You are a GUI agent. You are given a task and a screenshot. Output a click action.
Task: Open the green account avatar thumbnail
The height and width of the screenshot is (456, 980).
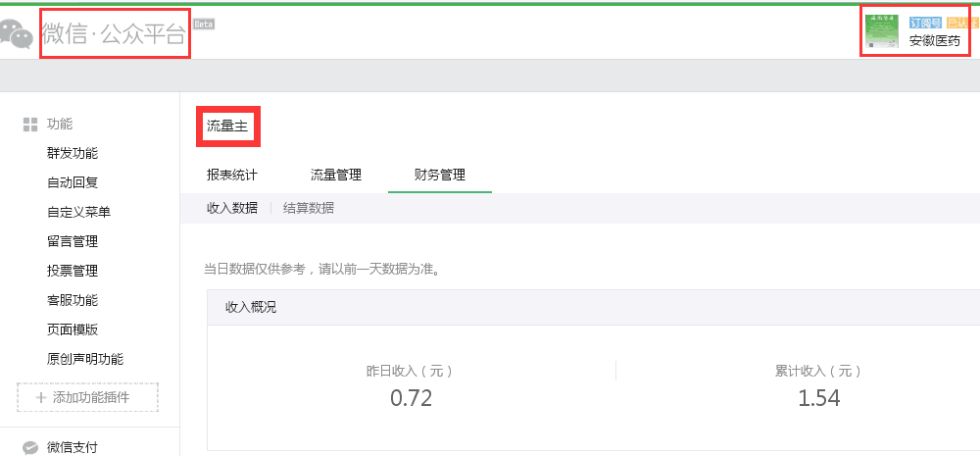[881, 31]
